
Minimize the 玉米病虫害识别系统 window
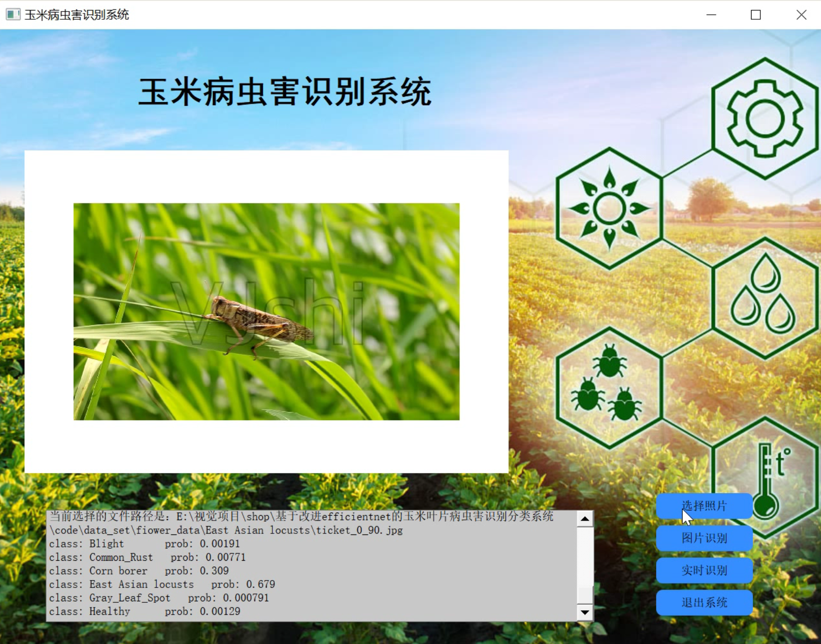point(711,15)
